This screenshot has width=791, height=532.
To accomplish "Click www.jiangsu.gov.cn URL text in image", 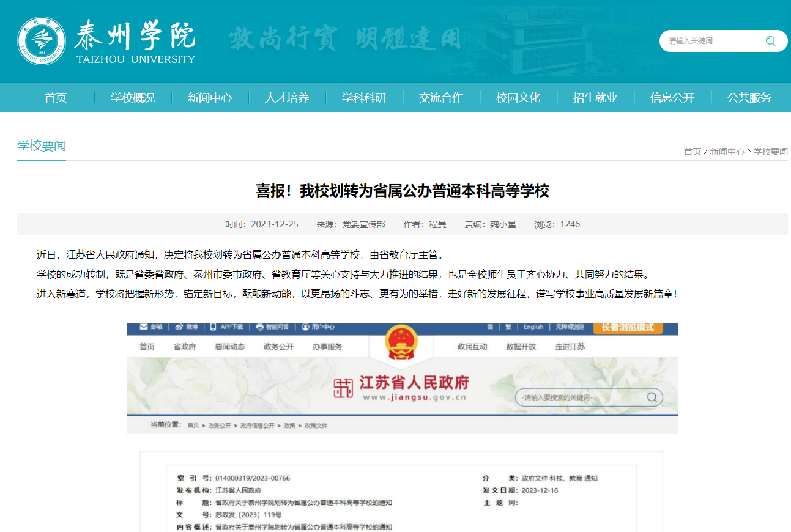I will pos(414,397).
